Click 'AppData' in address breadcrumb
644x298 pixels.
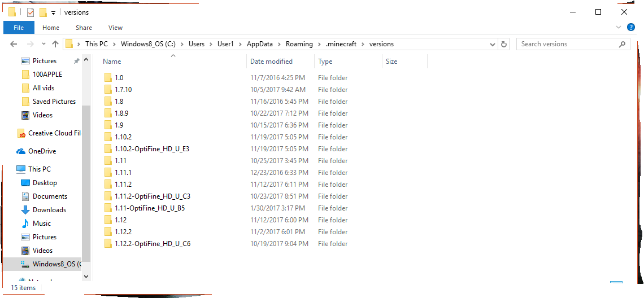(x=260, y=44)
